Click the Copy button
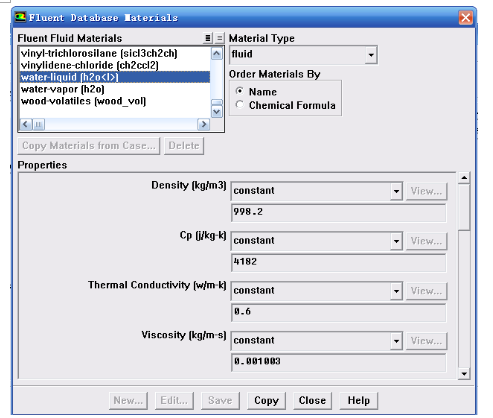 266,400
